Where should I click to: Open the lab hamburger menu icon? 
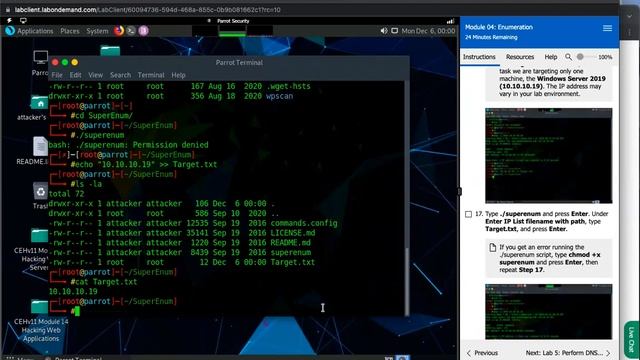[x=607, y=28]
